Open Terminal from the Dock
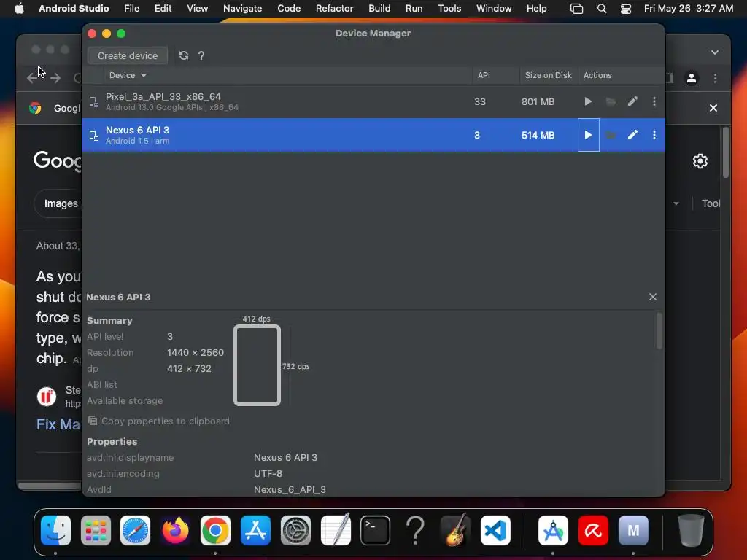This screenshot has width=747, height=560. tap(376, 530)
